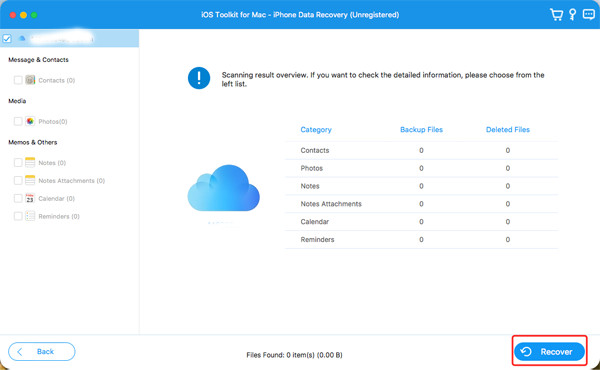Screen dimensions: 600x370
Task: Click the Notes app icon in sidebar
Action: (x=30, y=163)
